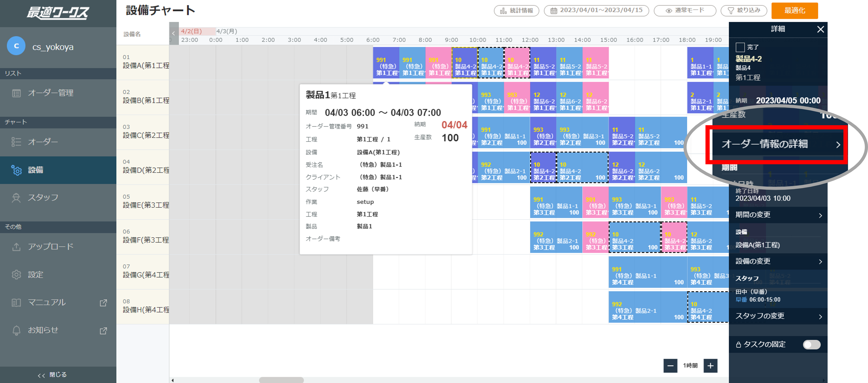Screen dimensions: 868x383
Task: Open the オーダー管理 list page
Action: coord(58,93)
